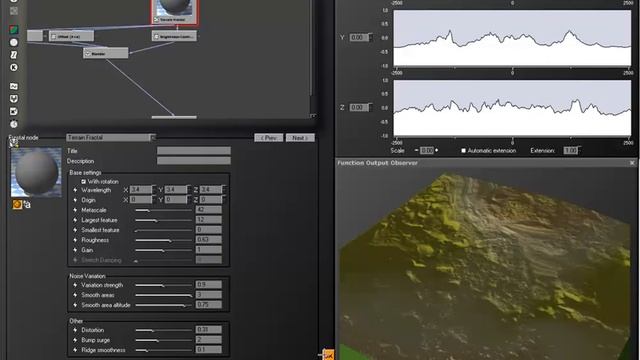The width and height of the screenshot is (640, 360).
Task: Select the Blender node in the graph
Action: [x=106, y=53]
